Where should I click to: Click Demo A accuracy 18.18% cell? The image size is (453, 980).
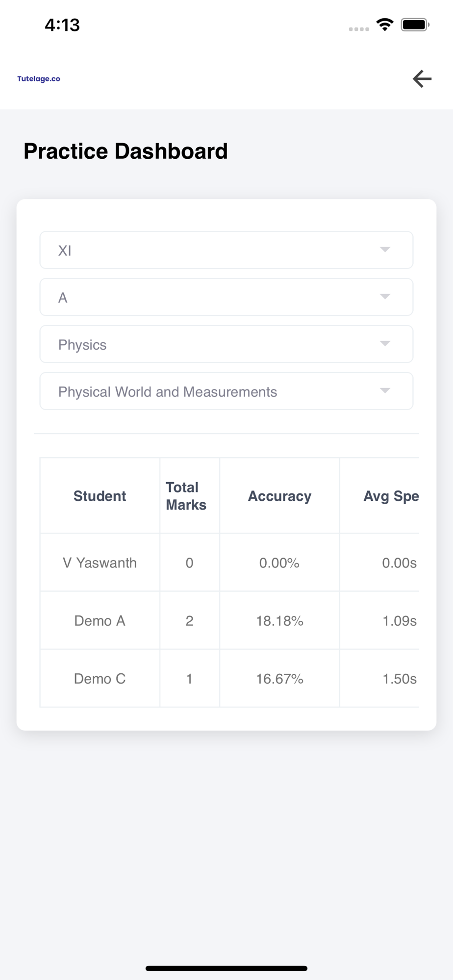(279, 621)
